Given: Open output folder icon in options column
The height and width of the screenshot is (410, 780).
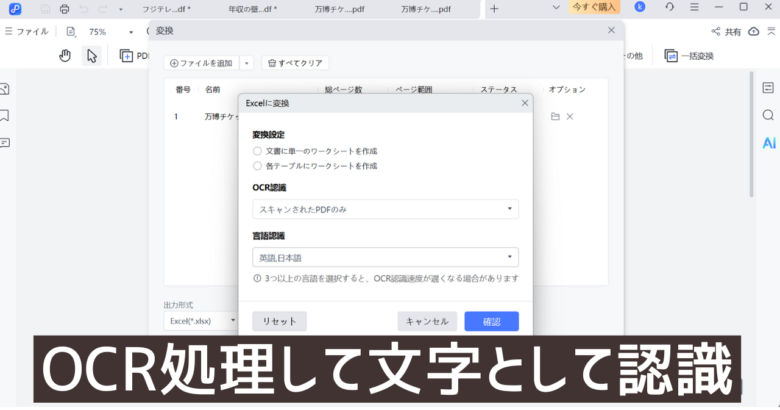Looking at the screenshot, I should (x=555, y=117).
